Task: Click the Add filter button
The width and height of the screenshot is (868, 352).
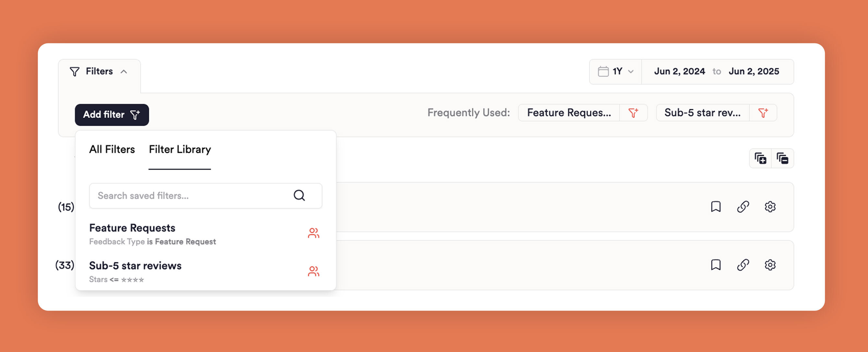Action: 112,115
